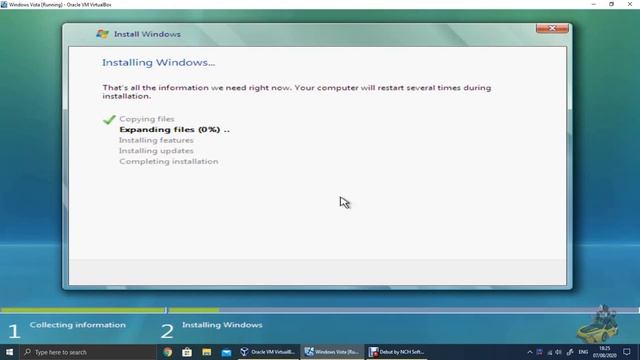Show hidden system tray icons
Viewport: 640px width, 360px height.
point(530,352)
